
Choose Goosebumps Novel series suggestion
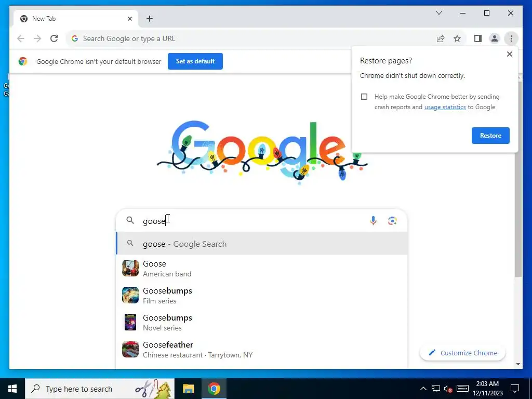pos(262,322)
